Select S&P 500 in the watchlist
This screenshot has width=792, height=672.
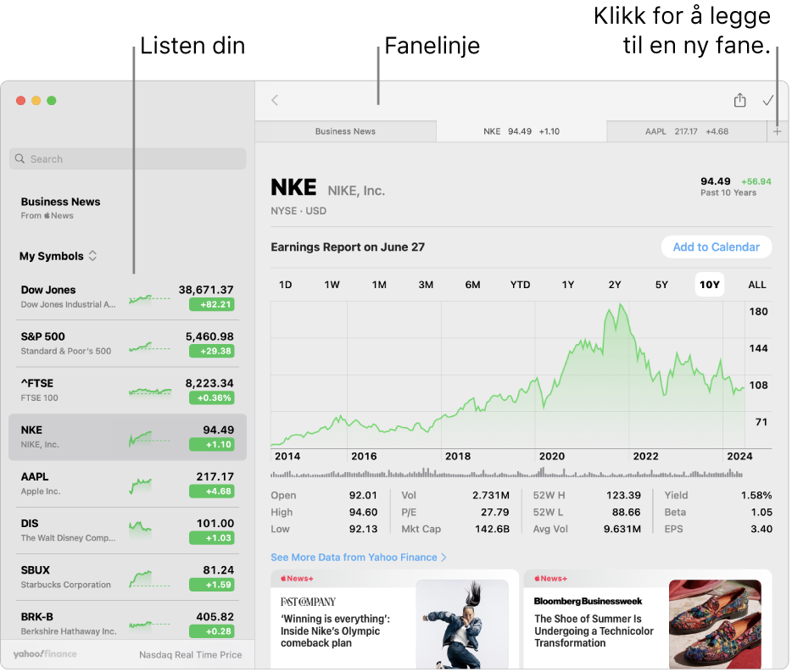click(x=127, y=343)
